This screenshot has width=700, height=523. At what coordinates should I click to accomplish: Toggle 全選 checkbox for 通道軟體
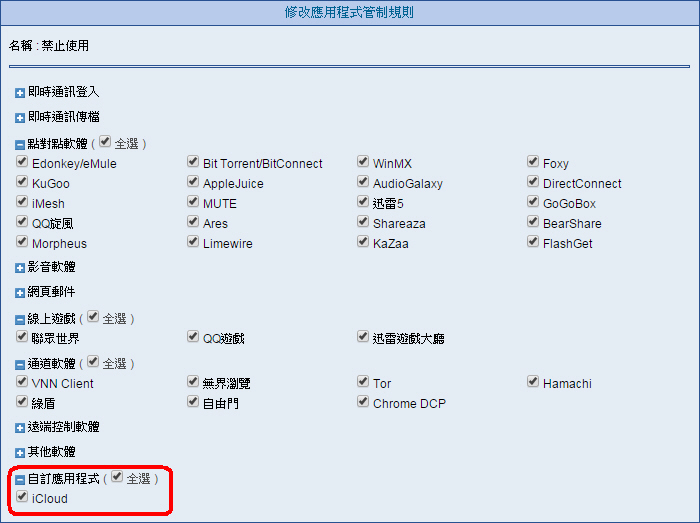pos(93,361)
